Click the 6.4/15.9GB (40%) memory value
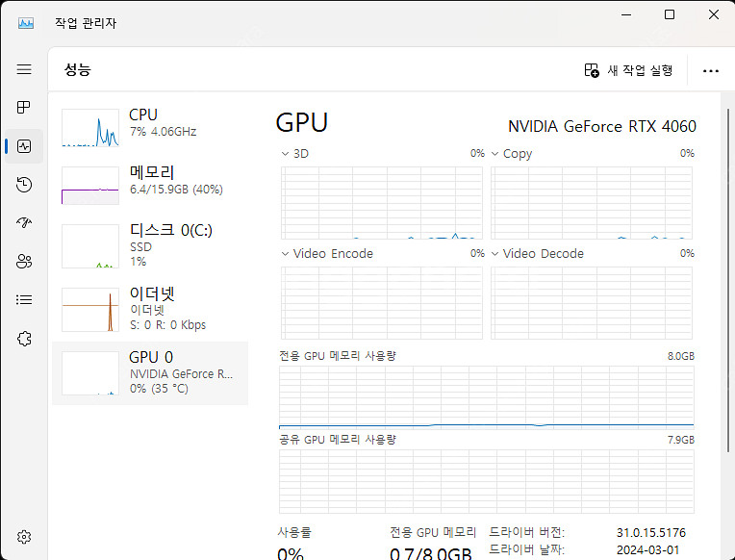Screen dimensions: 735x560 pos(176,190)
